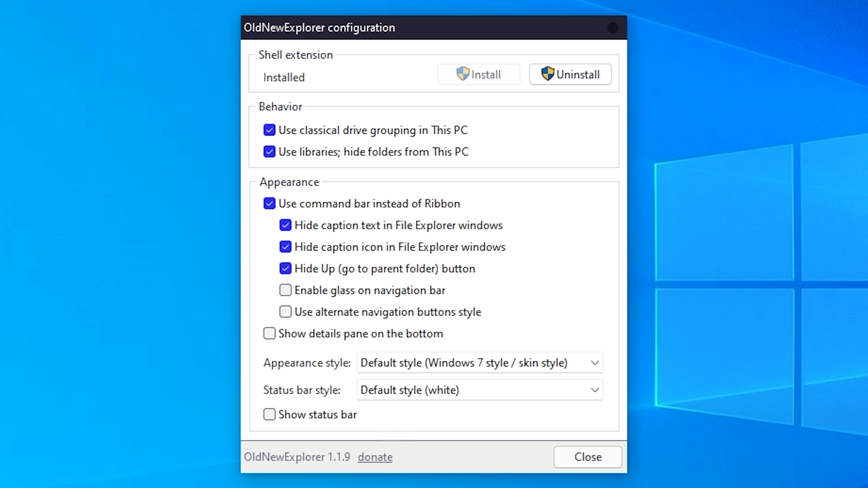868x488 pixels.
Task: Disable command bar instead of Ribbon
Action: coord(269,204)
